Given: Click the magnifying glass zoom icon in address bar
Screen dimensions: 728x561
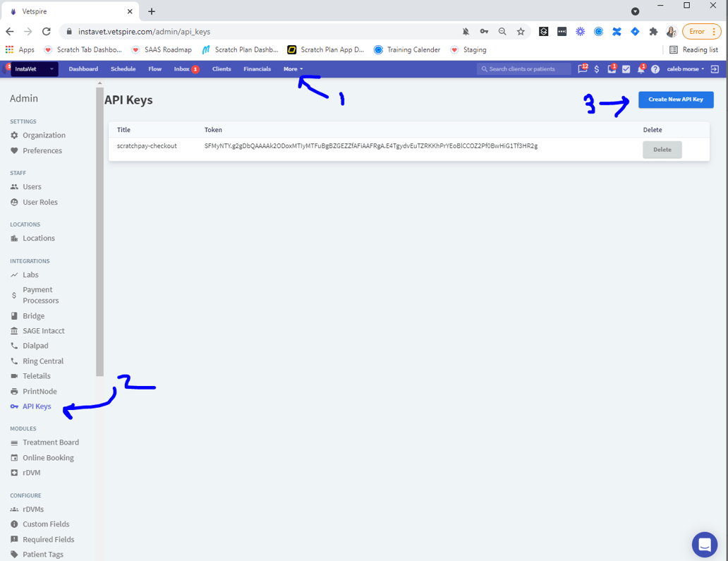Looking at the screenshot, I should [502, 31].
